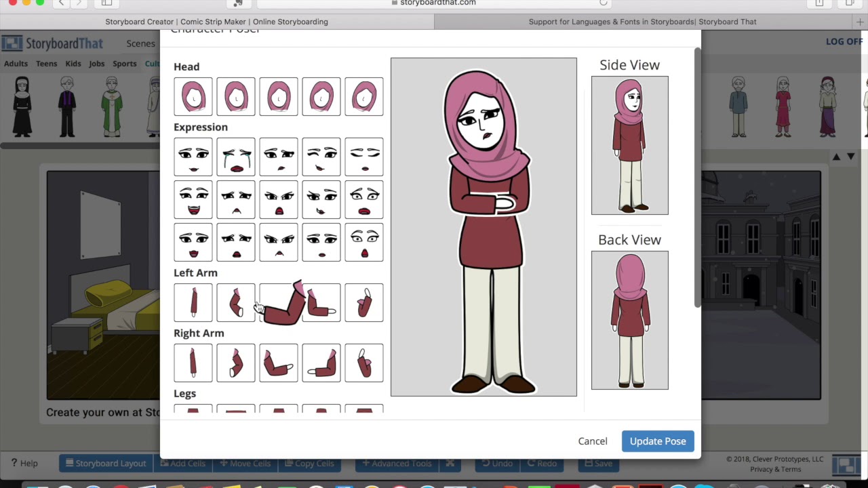The image size is (868, 488).
Task: Pick the enlarged folded Left Arm pose
Action: (282, 303)
